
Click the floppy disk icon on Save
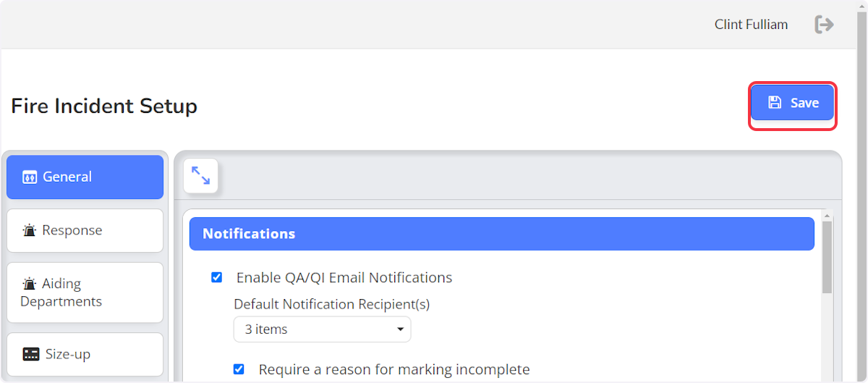774,103
